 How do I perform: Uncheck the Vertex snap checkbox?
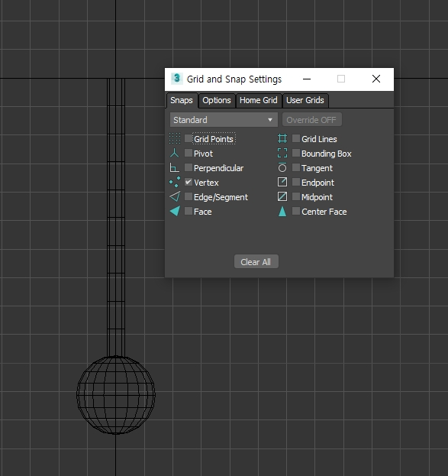(x=189, y=182)
